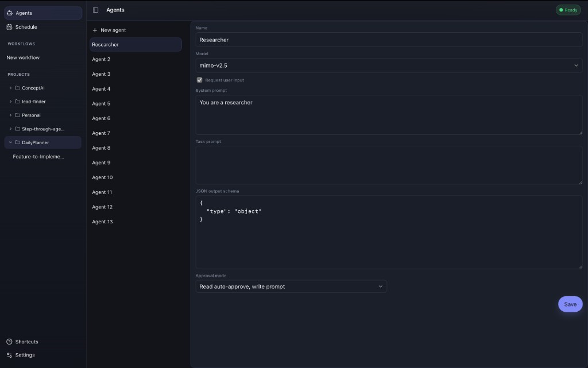The height and width of the screenshot is (368, 588).
Task: Open the Model dropdown showing mimo-v2.5
Action: tap(389, 65)
